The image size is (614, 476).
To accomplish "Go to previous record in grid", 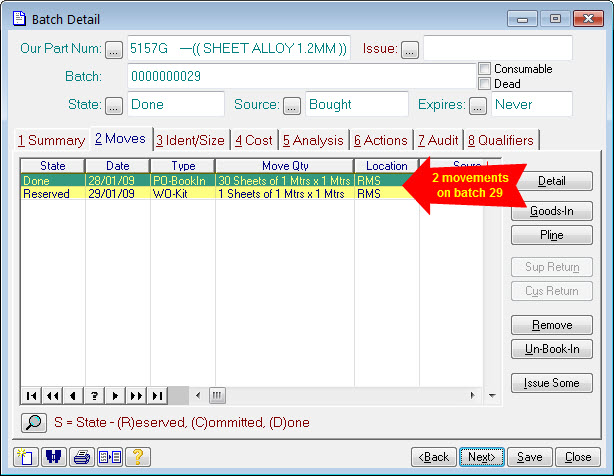I will 73,396.
